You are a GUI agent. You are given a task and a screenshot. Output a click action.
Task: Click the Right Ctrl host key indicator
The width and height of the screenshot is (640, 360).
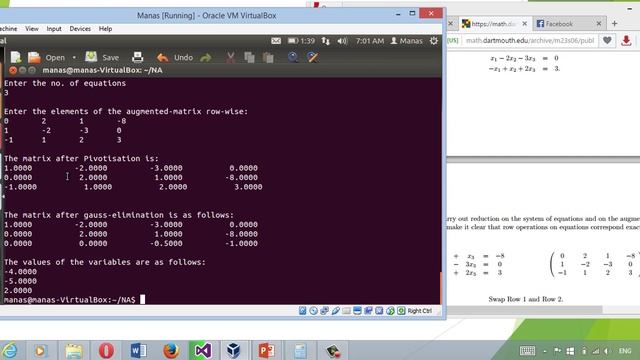click(420, 311)
